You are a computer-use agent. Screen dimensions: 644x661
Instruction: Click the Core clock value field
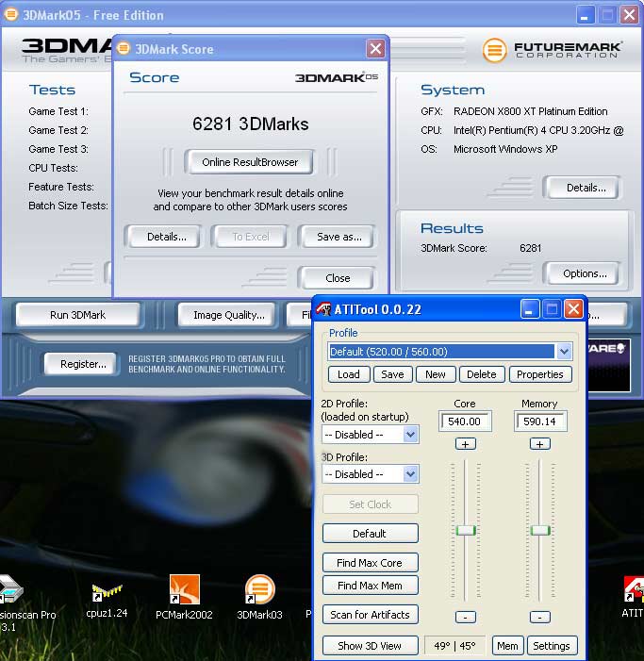[x=465, y=421]
